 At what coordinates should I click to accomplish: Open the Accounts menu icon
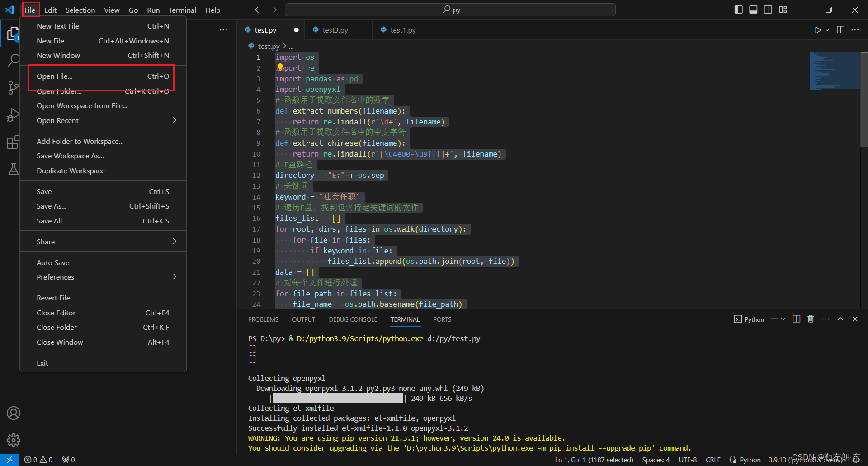click(x=14, y=413)
